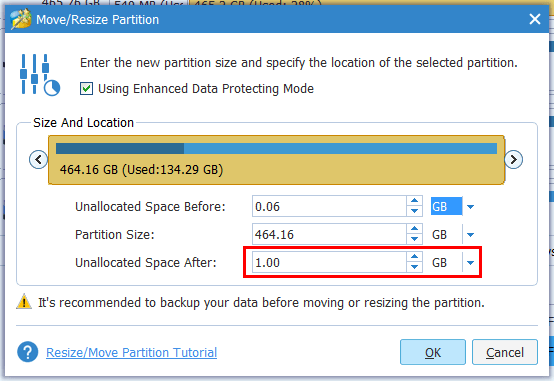The width and height of the screenshot is (554, 381).
Task: Click the partition sliders icon
Action: click(x=40, y=75)
